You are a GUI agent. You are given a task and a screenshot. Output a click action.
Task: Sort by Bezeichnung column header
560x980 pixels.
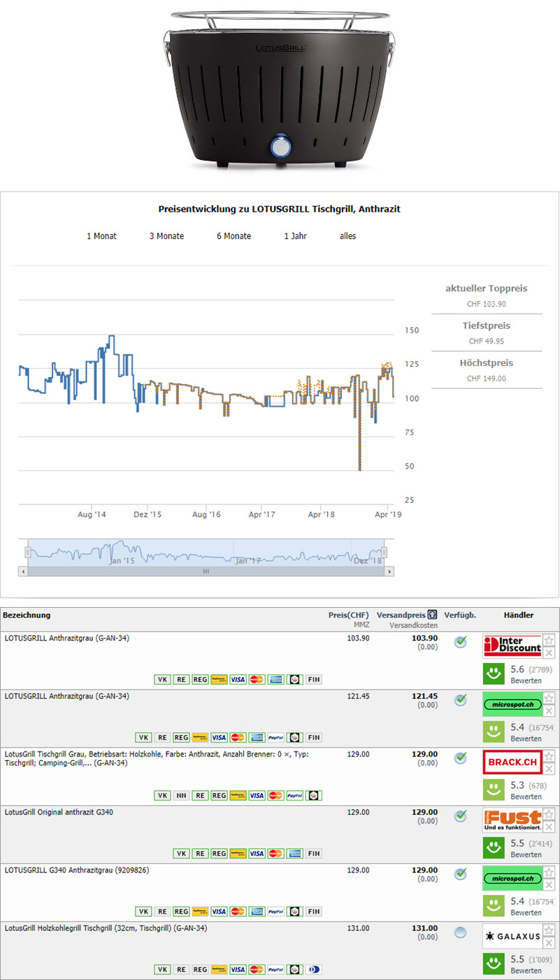click(27, 615)
